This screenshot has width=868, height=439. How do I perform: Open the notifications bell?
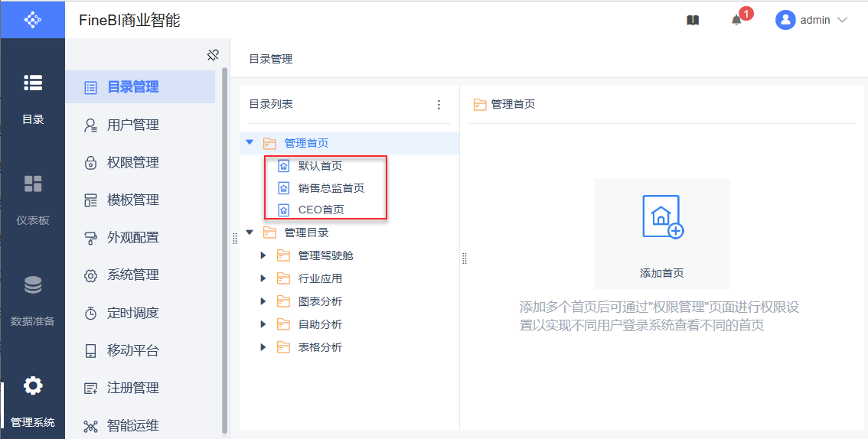736,21
